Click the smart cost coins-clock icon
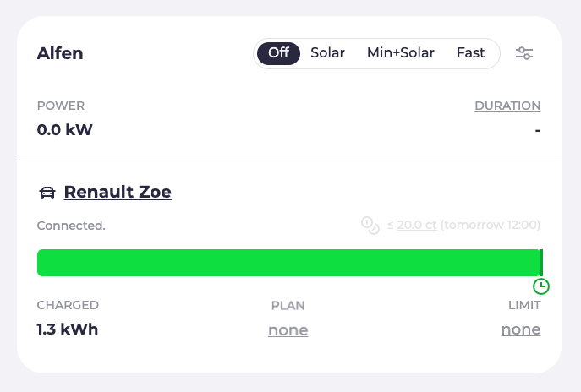The image size is (581, 392). pyautogui.click(x=370, y=226)
